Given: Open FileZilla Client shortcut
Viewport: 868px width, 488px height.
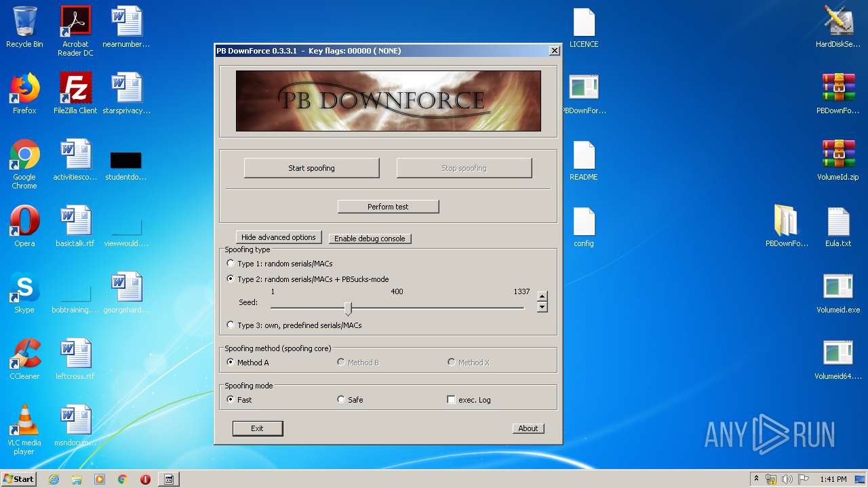Looking at the screenshot, I should [75, 94].
